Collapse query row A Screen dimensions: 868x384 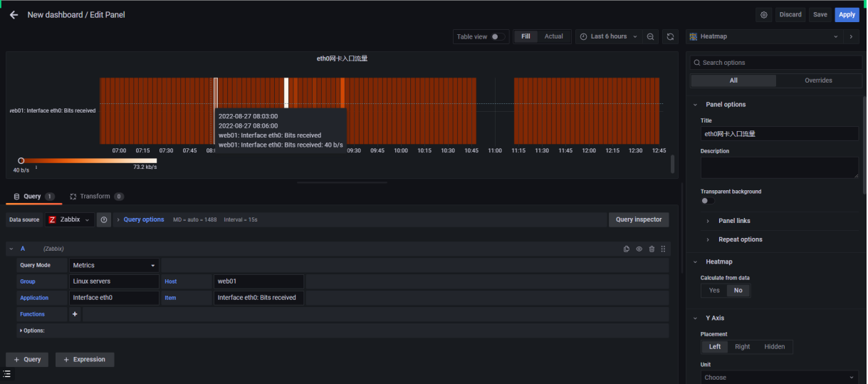coord(11,249)
